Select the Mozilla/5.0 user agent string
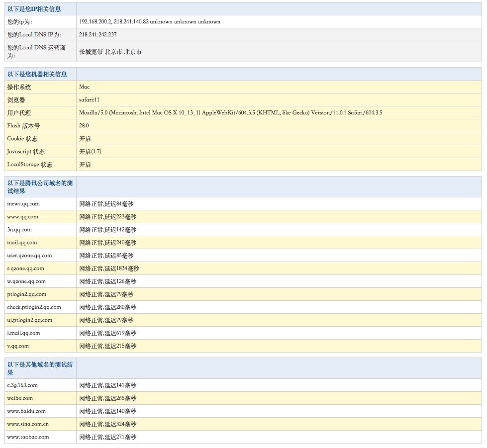Screen dimensions: 487x448 coord(230,113)
